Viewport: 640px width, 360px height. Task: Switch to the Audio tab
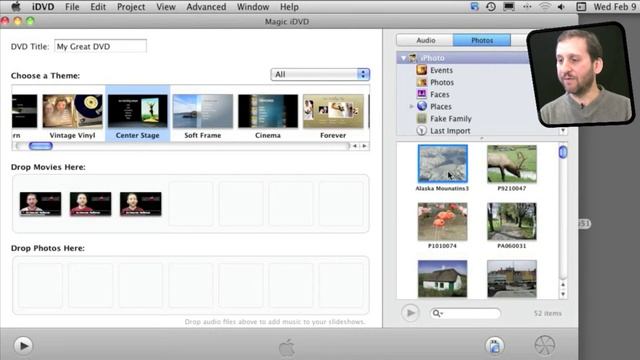click(425, 40)
